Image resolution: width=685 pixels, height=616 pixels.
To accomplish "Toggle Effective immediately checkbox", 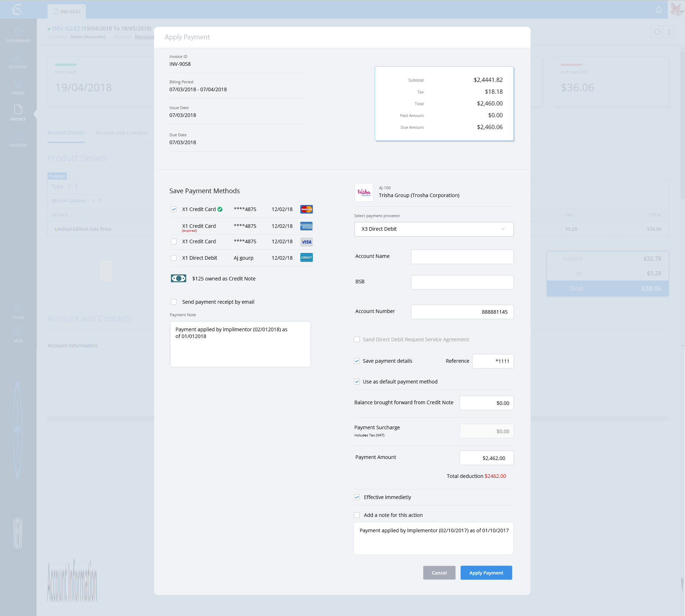I will pyautogui.click(x=357, y=497).
